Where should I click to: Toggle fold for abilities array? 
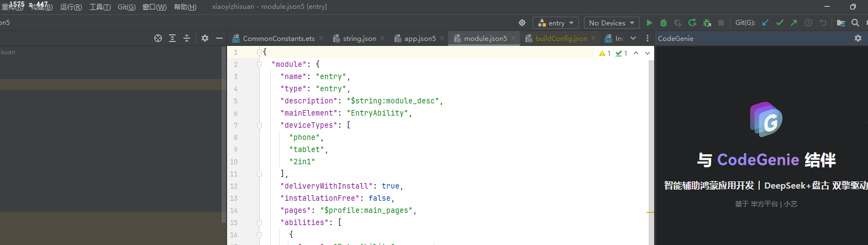(x=259, y=223)
